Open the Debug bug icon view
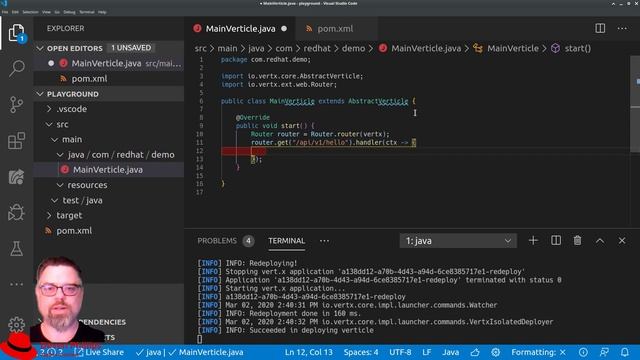Viewport: 640px width, 360px height. coord(16,212)
